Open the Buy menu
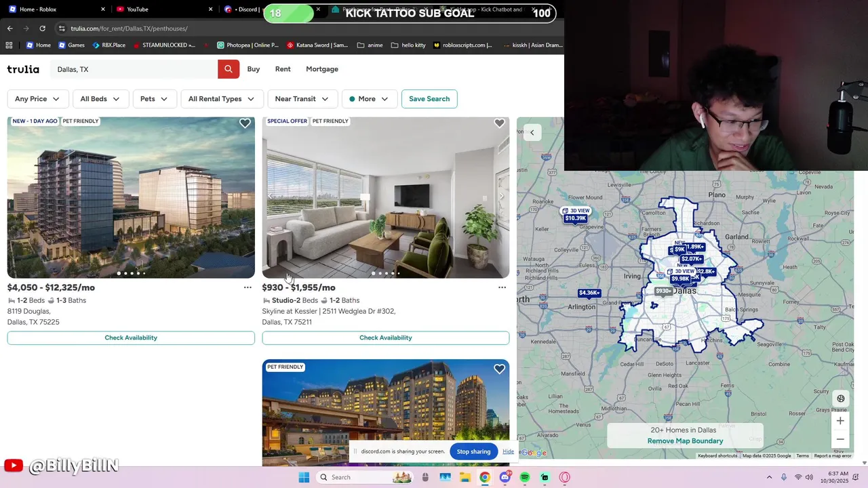The height and width of the screenshot is (488, 868). coord(254,69)
